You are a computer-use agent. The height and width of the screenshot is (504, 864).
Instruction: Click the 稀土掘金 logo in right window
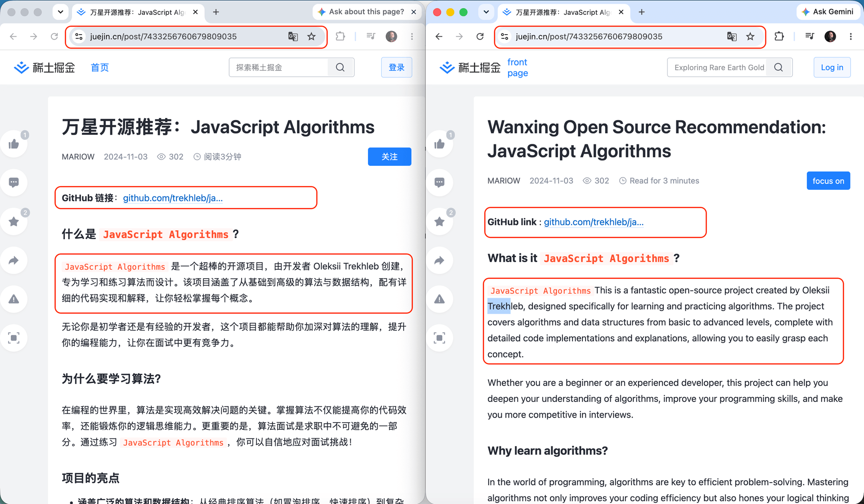pyautogui.click(x=470, y=67)
